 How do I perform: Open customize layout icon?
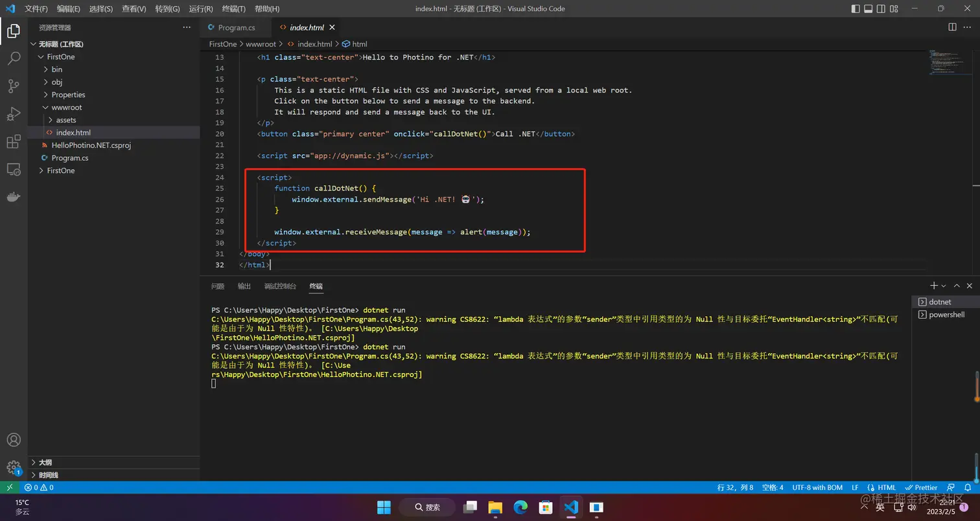pos(894,8)
